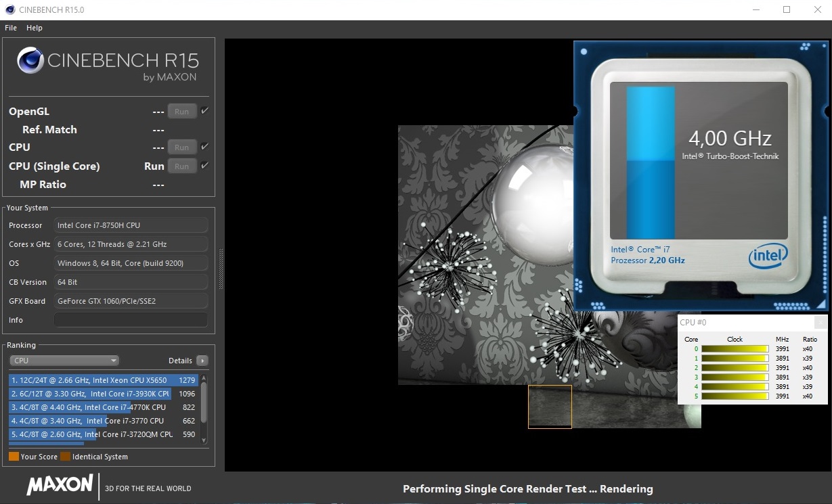Toggle the CPU test checkbox

pyautogui.click(x=205, y=147)
